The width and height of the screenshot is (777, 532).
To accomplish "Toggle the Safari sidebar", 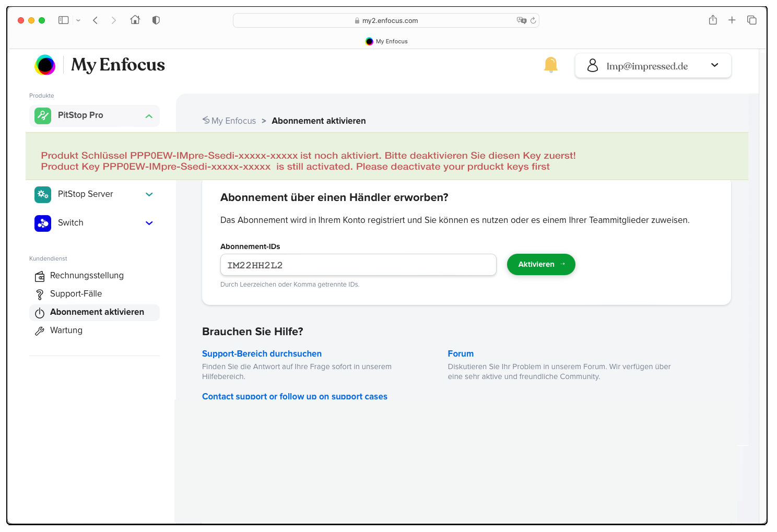I will (x=64, y=20).
